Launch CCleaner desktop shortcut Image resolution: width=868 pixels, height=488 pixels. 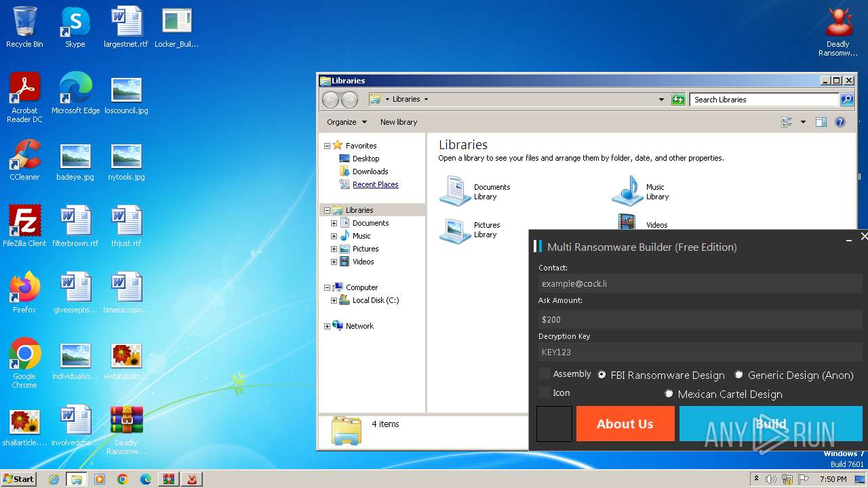click(x=24, y=160)
